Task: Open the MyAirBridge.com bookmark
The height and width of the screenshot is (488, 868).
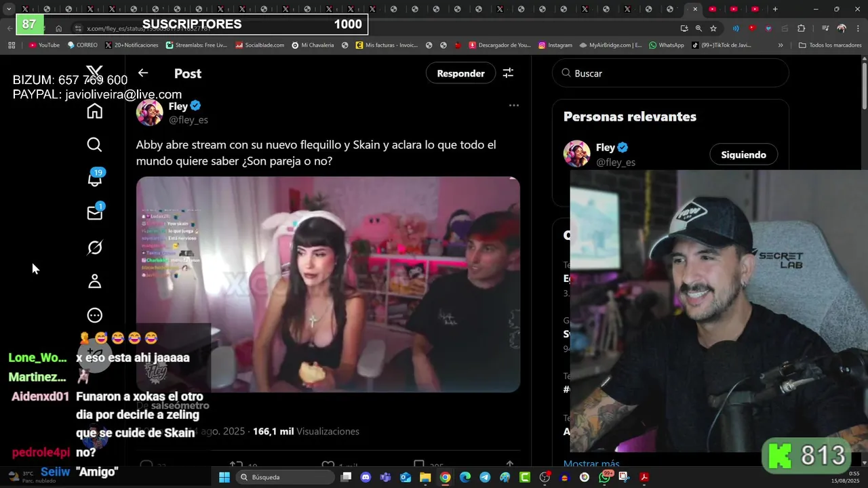Action: [x=610, y=45]
